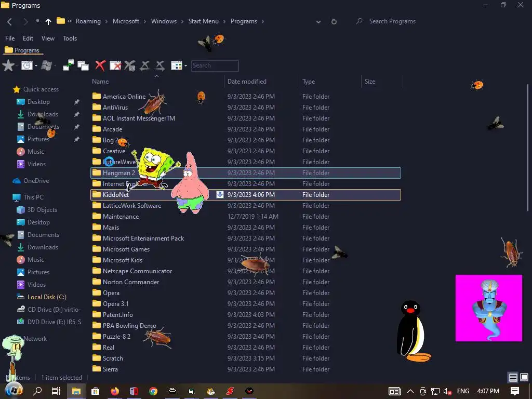Open the notification center icon

coord(515,391)
